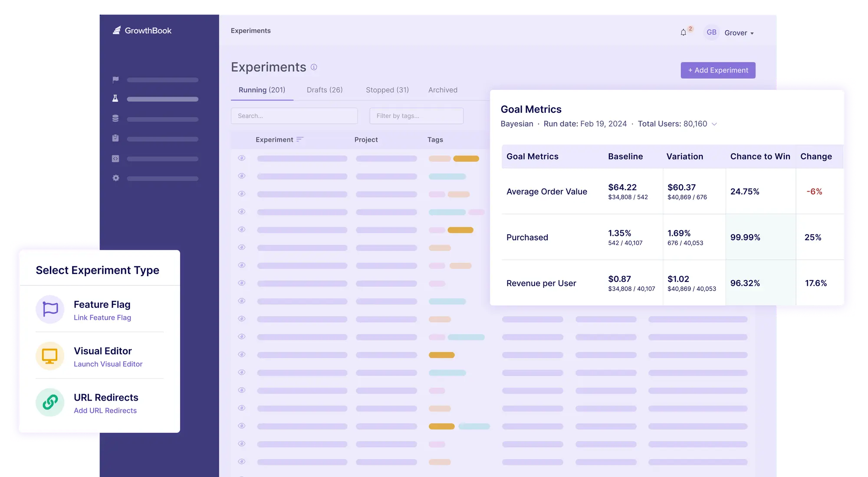Screen dimensions: 868x477
Task: Open the experiments flask icon in sidebar
Action: pos(115,99)
